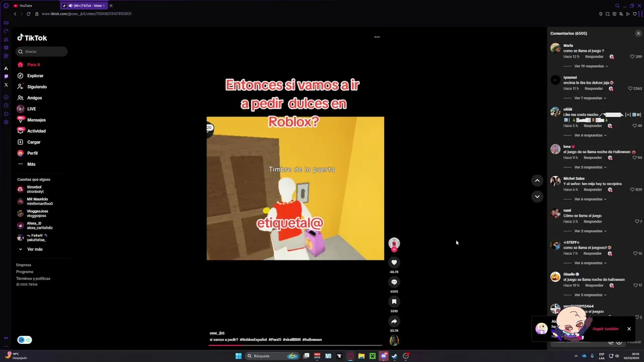644x362 pixels.
Task: Expand Ver 6 respuestas under oliiiiii
Action: (x=590, y=135)
